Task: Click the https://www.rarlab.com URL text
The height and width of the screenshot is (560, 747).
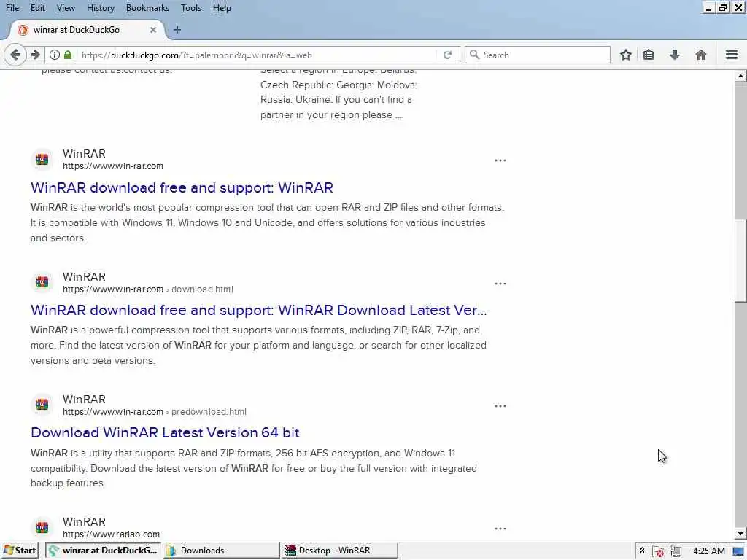Action: tap(111, 534)
